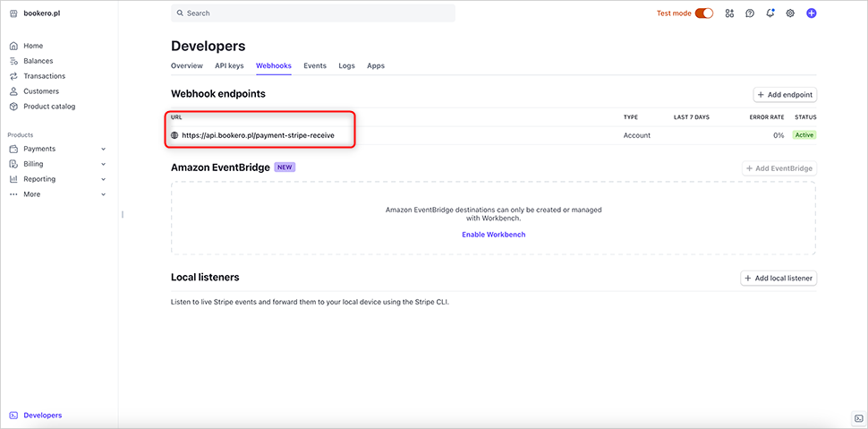Click the More ellipsis icon
Image resolution: width=868 pixels, height=429 pixels.
[13, 194]
